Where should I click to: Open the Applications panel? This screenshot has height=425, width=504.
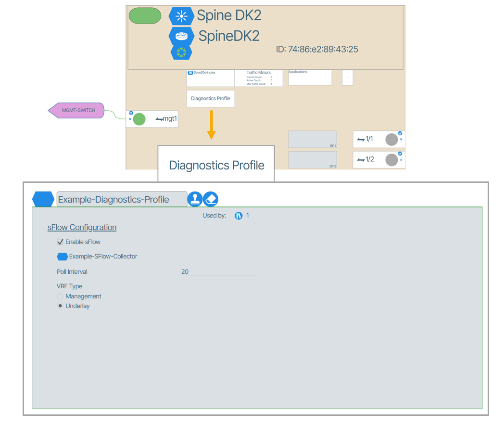(309, 77)
